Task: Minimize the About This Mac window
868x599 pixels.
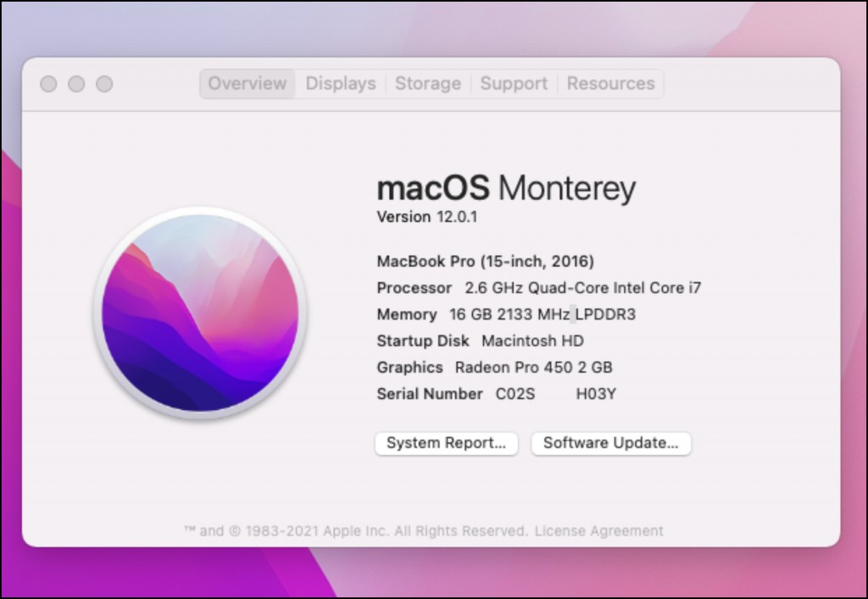Action: 76,84
